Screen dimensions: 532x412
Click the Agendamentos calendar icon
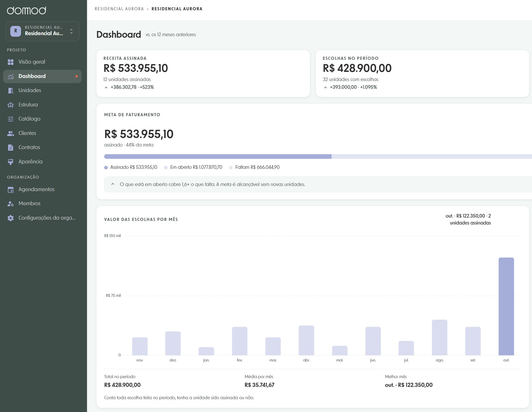11,190
